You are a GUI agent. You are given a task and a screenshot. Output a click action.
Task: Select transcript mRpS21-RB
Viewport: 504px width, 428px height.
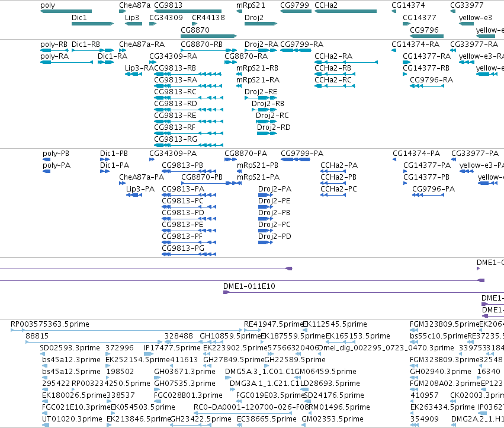(x=239, y=74)
